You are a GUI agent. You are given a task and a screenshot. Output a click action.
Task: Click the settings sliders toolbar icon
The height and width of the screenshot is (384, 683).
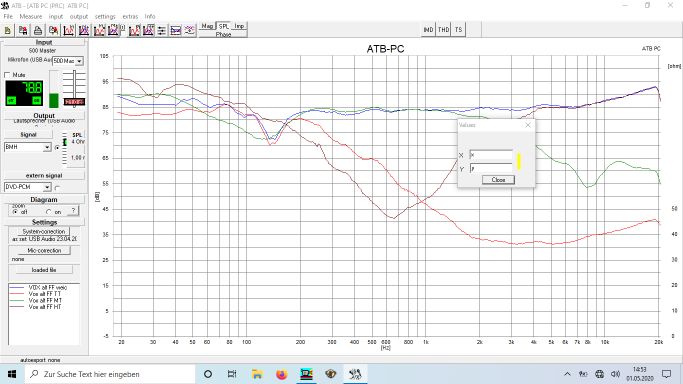coord(162,30)
